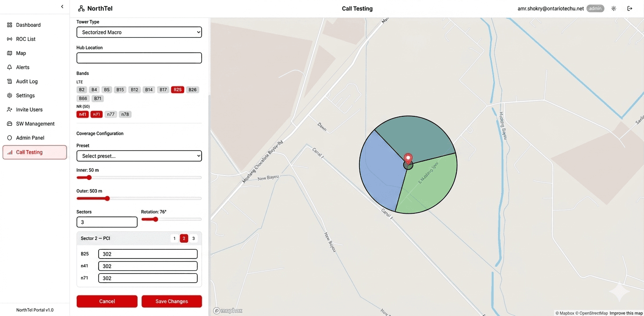This screenshot has width=644, height=316.
Task: Toggle LTE band B2
Action: [x=82, y=90]
